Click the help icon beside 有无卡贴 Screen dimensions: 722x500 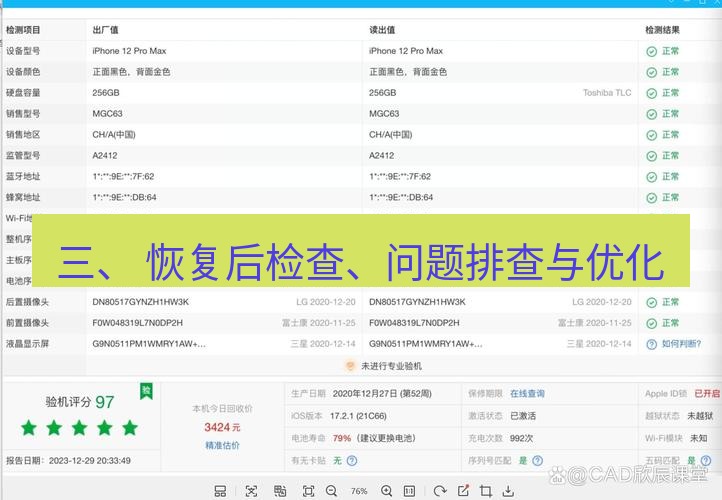[352, 460]
